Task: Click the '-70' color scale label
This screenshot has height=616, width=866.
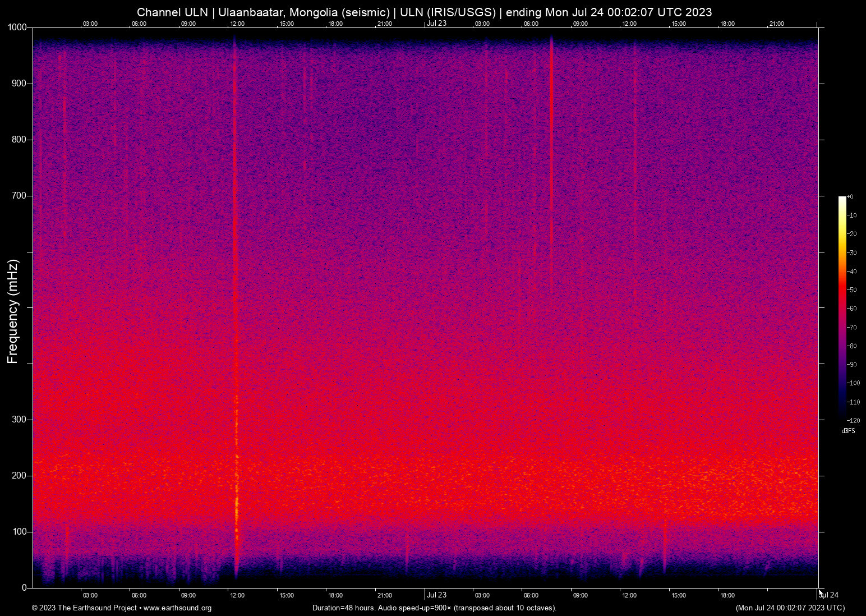Action: pyautogui.click(x=852, y=328)
